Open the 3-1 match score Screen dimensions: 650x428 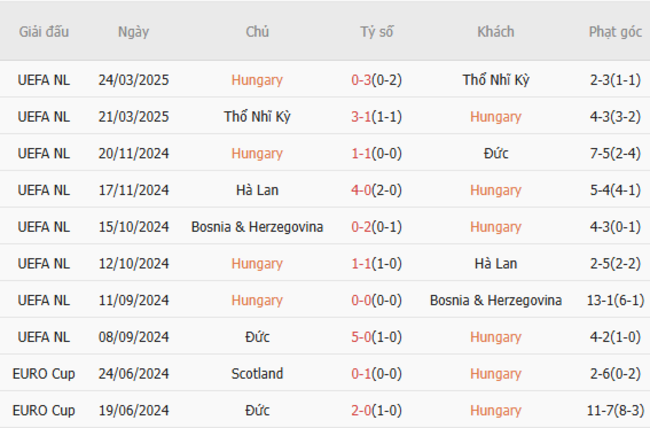click(362, 117)
